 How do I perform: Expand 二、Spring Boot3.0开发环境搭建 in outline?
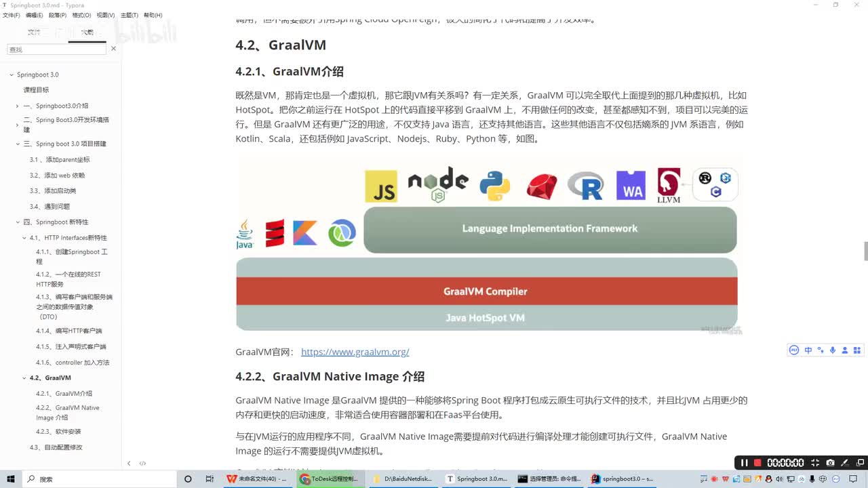click(18, 125)
